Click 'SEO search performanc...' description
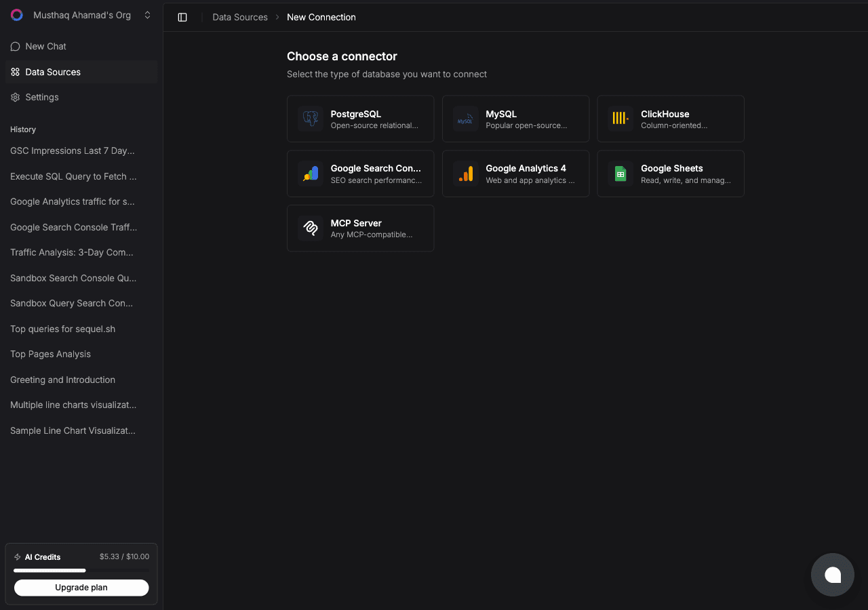868x610 pixels. (376, 180)
